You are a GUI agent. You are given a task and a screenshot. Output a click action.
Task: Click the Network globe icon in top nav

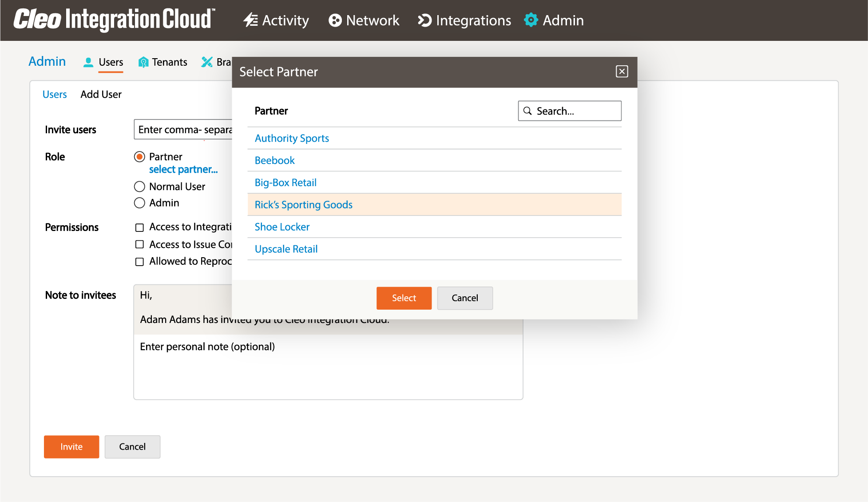(x=335, y=20)
